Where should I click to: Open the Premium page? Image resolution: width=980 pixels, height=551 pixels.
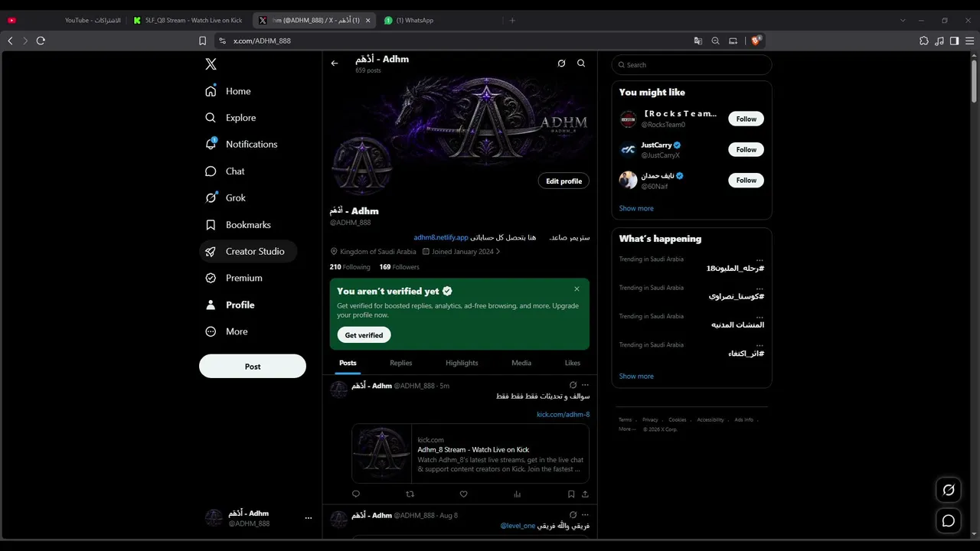coord(234,278)
